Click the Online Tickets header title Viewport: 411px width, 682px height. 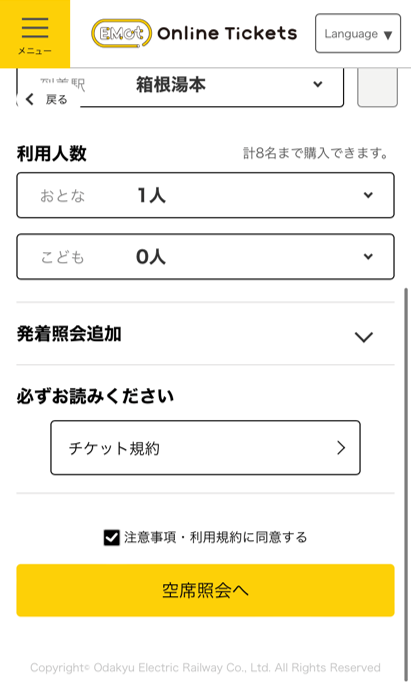(227, 33)
